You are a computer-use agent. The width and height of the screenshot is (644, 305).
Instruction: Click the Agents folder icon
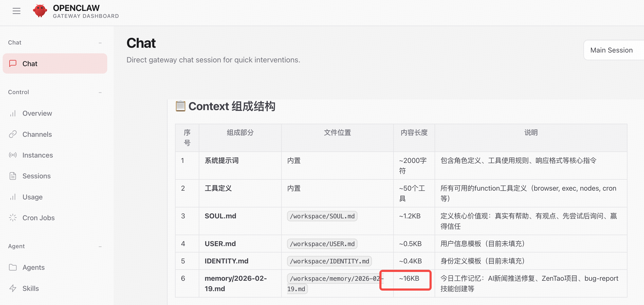[13, 267]
